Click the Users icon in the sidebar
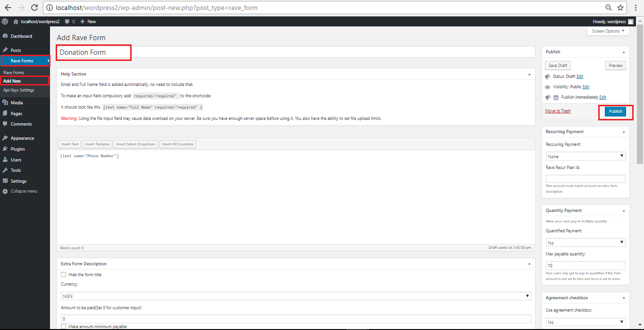The image size is (644, 330). click(5, 160)
